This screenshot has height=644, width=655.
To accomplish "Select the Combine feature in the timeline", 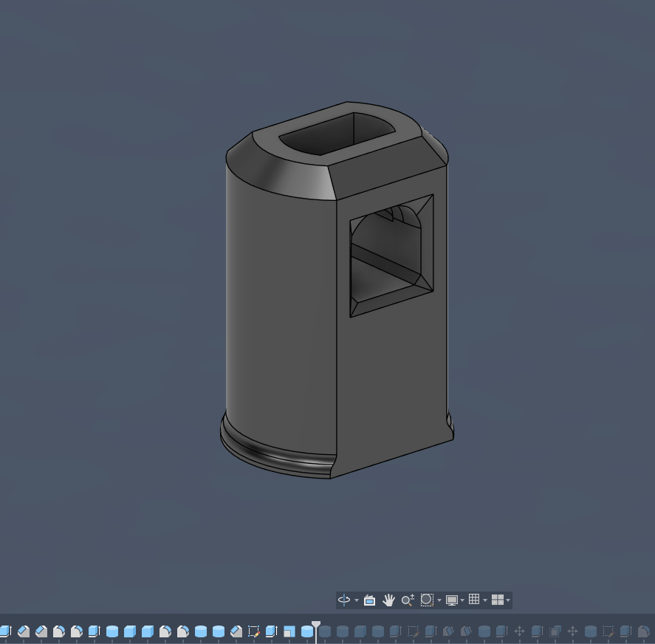I will 289,631.
